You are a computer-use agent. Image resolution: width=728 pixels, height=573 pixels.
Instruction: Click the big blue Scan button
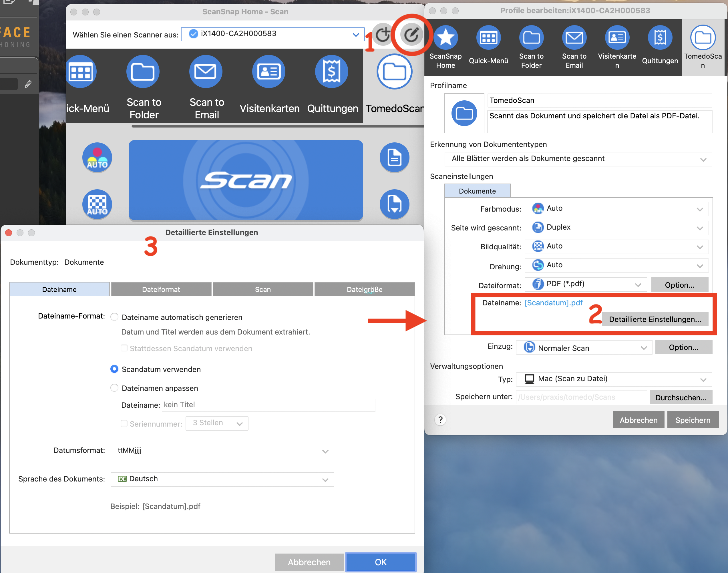coord(246,180)
